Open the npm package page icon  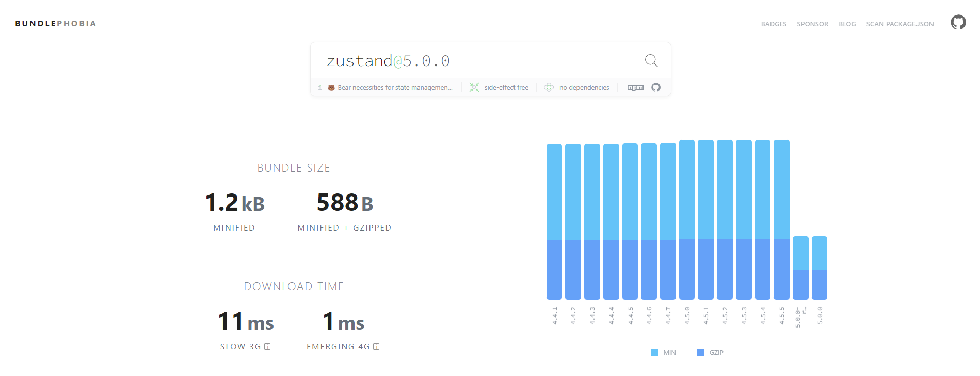pos(635,88)
